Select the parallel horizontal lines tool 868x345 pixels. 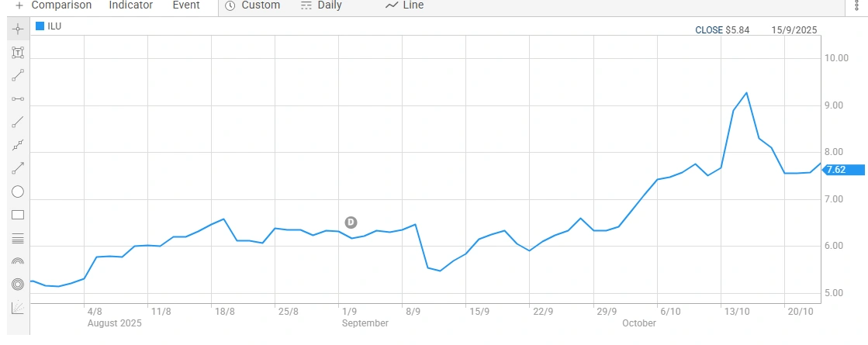[18, 238]
